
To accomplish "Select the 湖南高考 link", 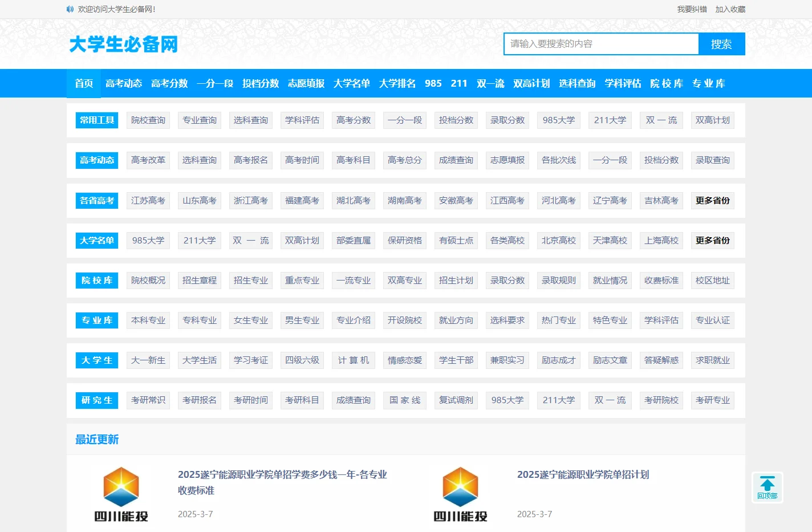I will point(405,201).
